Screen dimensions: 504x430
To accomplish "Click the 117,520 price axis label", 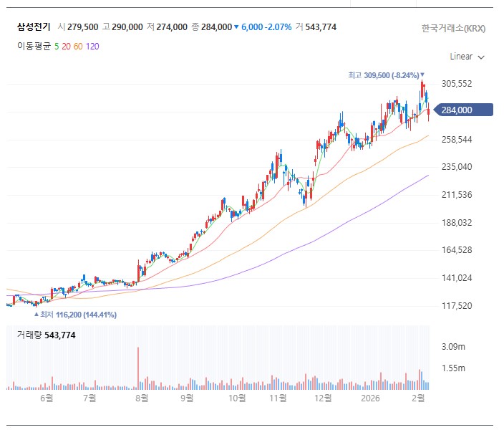I will coord(457,306).
